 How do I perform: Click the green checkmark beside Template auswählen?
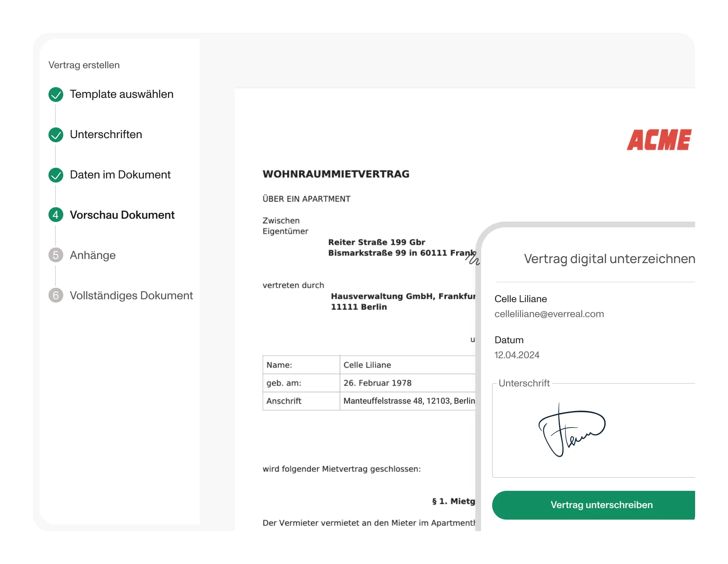[56, 95]
